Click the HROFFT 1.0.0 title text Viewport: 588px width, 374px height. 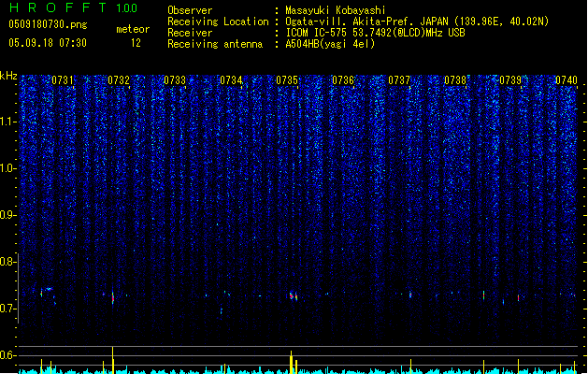tap(73, 7)
